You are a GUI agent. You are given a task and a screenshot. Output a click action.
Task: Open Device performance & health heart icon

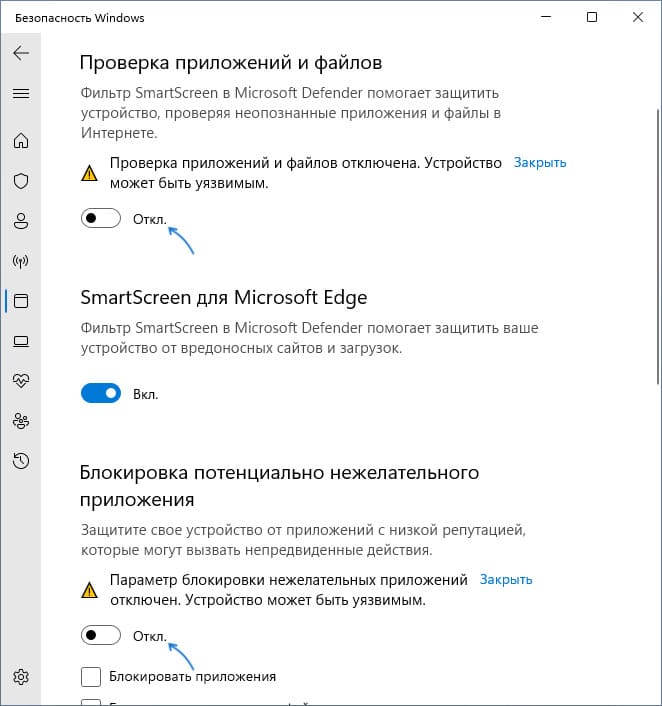pos(21,381)
